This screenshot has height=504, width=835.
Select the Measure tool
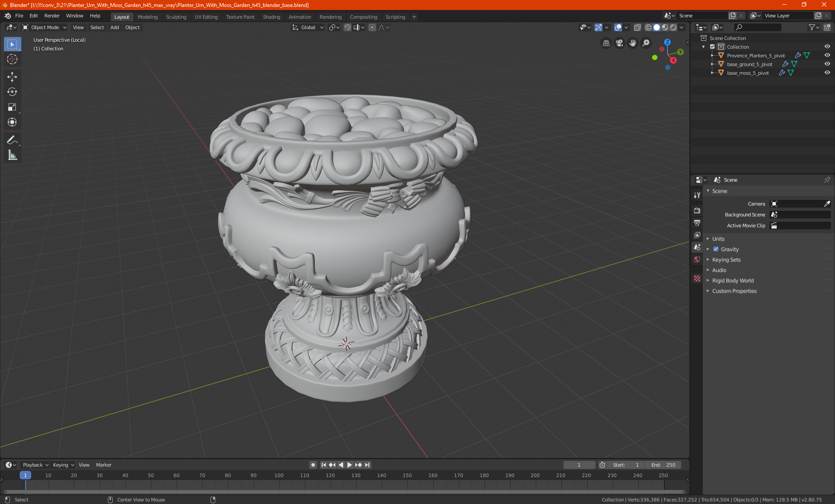[x=12, y=156]
